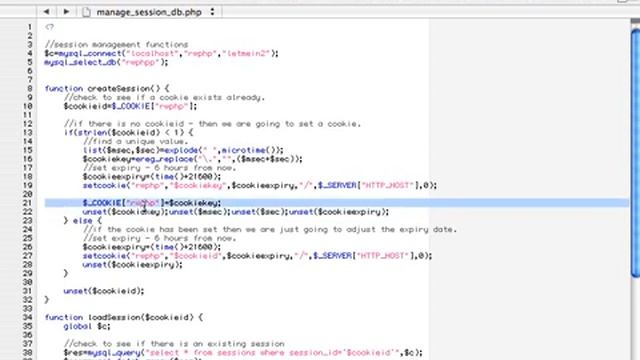
Task: Click the $res=mysql_query line
Action: [x=243, y=352]
